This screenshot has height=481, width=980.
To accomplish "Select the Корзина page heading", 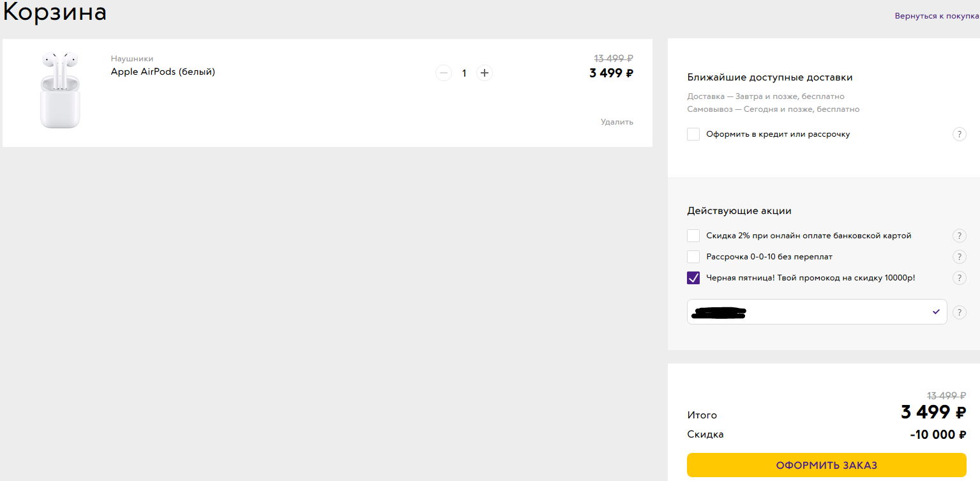I will (x=55, y=11).
